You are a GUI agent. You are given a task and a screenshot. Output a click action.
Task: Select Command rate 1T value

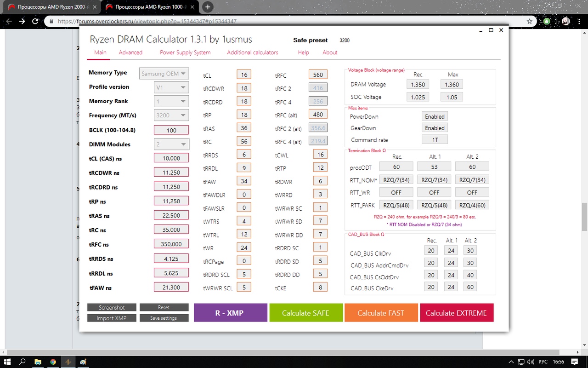435,139
